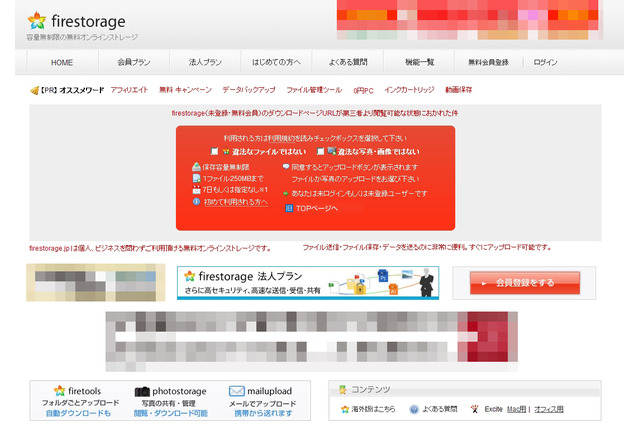Open the 初めて利用される方へ link
The width and height of the screenshot is (640, 426).
click(236, 202)
